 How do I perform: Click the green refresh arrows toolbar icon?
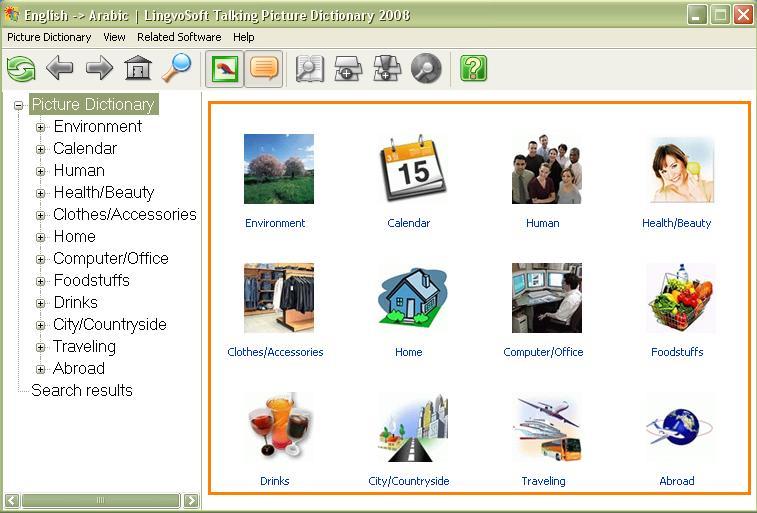pyautogui.click(x=21, y=69)
